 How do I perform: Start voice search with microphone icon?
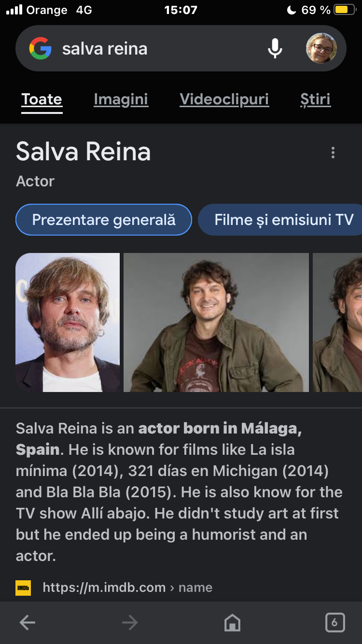click(x=275, y=49)
